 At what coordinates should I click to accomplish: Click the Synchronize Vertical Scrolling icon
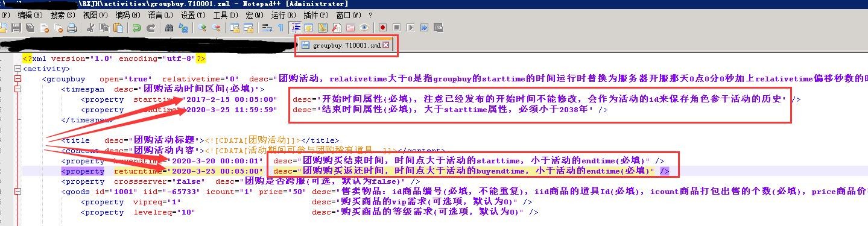(x=235, y=28)
